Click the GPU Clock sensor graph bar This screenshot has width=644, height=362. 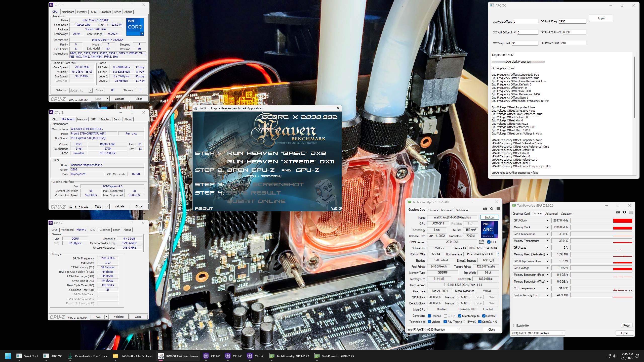tap(601, 220)
